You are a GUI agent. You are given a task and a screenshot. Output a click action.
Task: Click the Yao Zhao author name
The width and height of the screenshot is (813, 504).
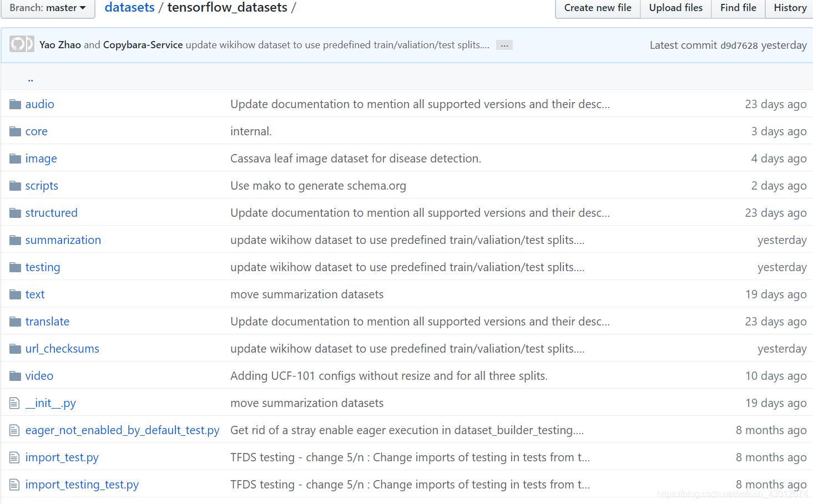[x=60, y=45]
